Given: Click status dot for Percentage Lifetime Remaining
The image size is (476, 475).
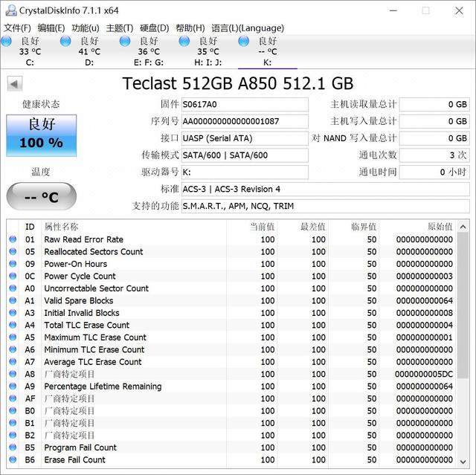Looking at the screenshot, I should (x=13, y=386).
